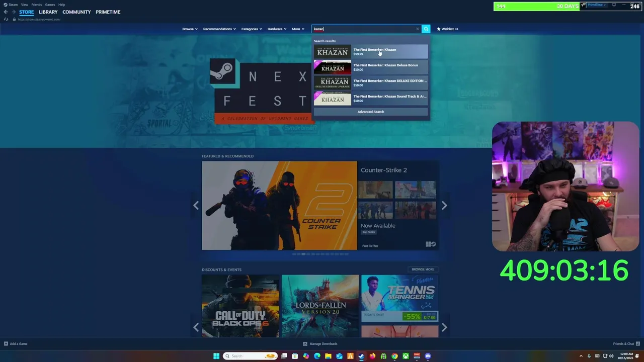The width and height of the screenshot is (644, 362).
Task: Open Google Chrome from taskbar
Action: 394,356
